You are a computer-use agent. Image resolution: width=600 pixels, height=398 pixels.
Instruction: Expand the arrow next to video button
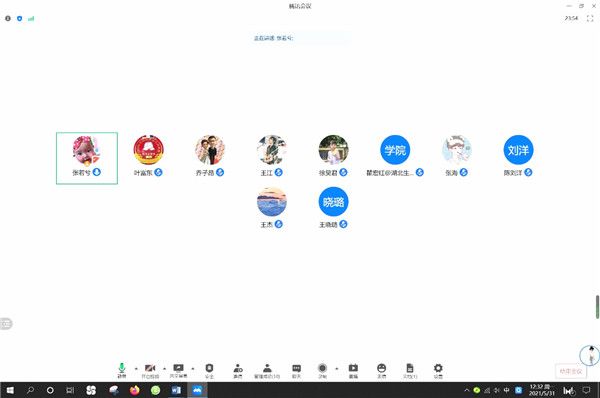click(165, 369)
